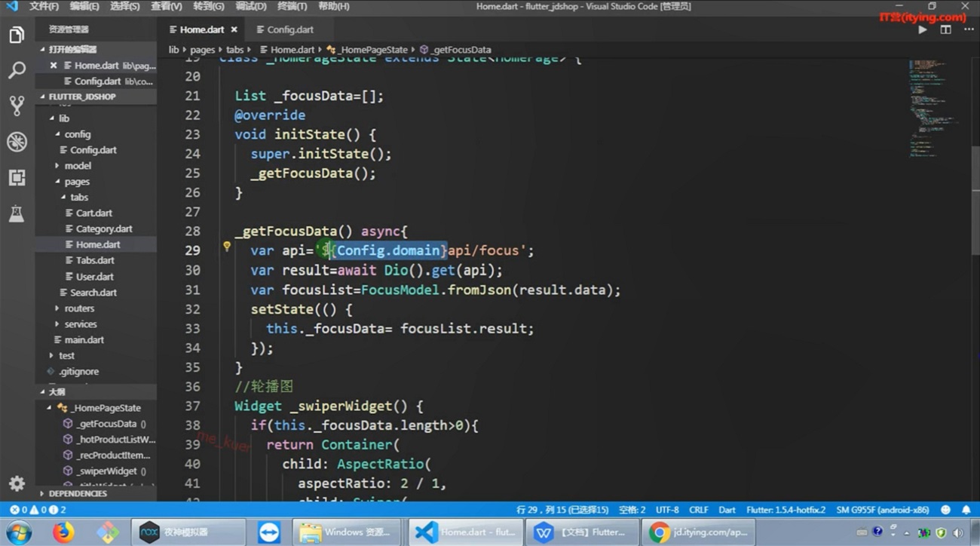This screenshot has width=980, height=546.
Task: Expand the DEPENDENCIES section
Action: coord(96,493)
